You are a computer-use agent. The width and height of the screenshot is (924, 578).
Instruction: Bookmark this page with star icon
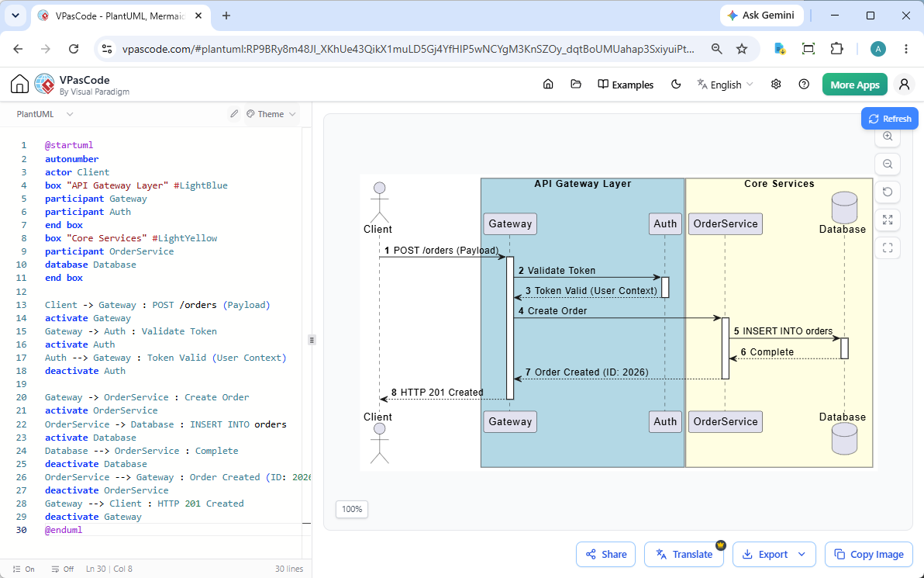[742, 49]
